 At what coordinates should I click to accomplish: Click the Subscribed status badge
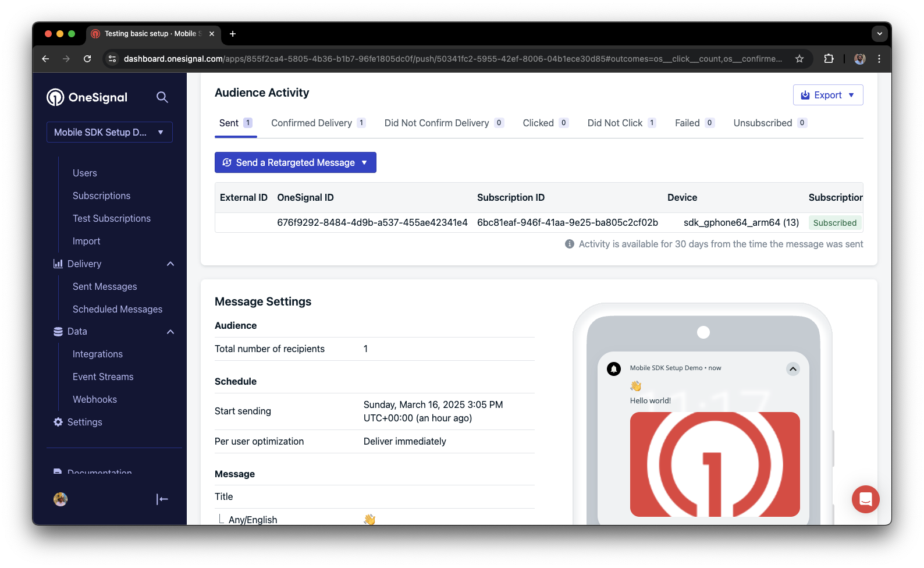(x=835, y=223)
